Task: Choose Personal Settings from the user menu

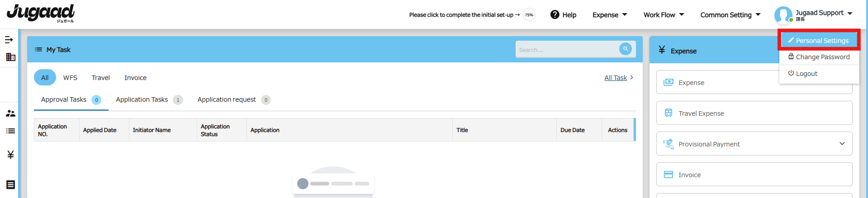Action: pos(819,40)
